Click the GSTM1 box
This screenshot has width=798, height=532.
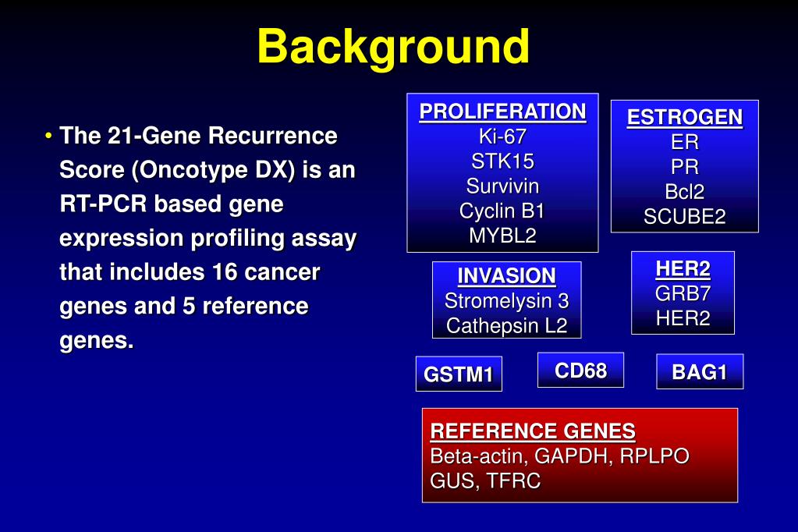point(459,374)
